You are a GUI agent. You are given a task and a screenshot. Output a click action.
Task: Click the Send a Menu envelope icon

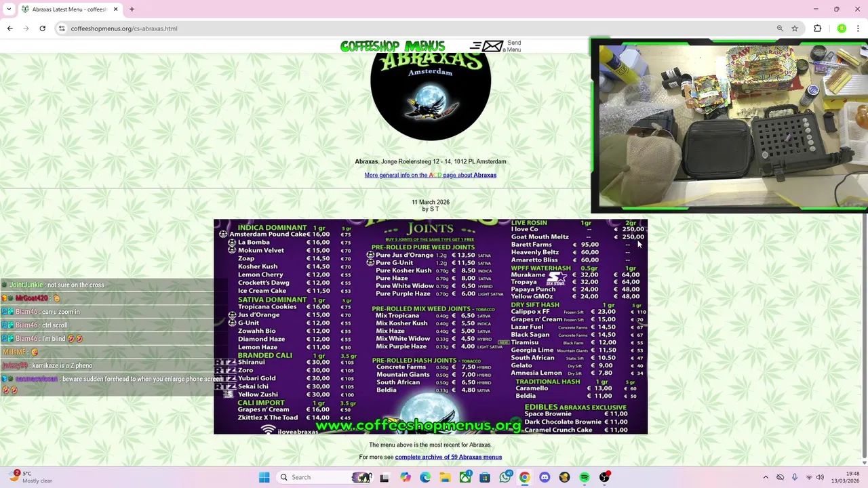pyautogui.click(x=493, y=46)
